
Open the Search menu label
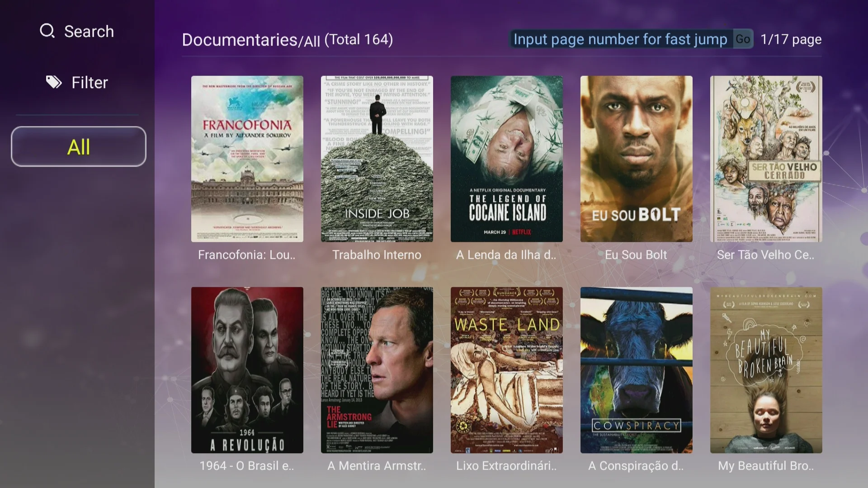tap(89, 31)
